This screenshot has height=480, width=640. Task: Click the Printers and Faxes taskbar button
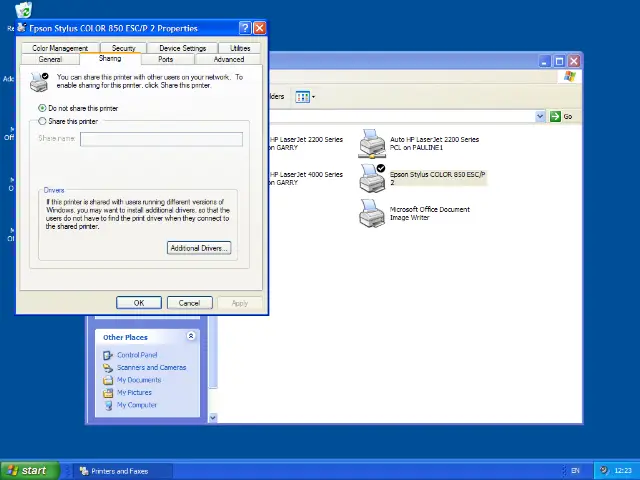click(x=122, y=471)
